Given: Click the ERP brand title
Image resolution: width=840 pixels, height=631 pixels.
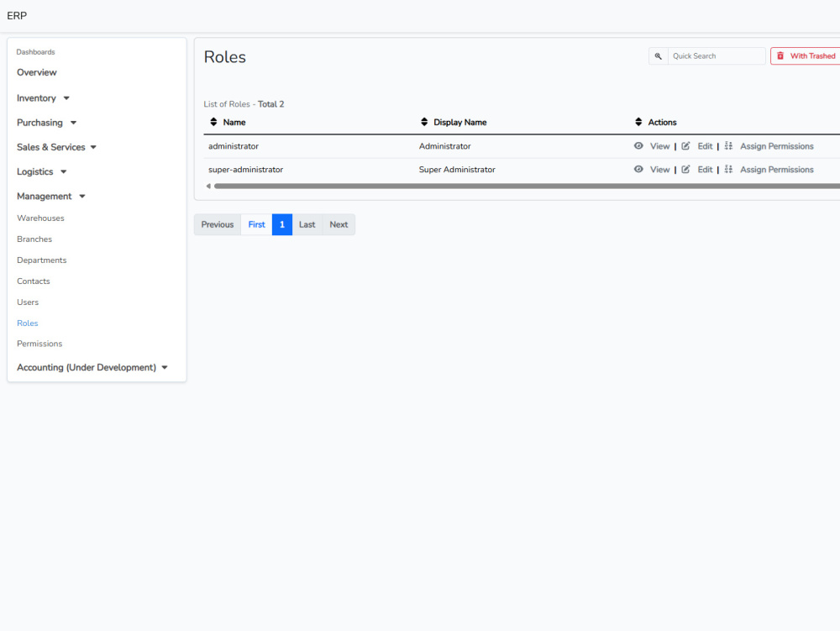Looking at the screenshot, I should (x=17, y=15).
